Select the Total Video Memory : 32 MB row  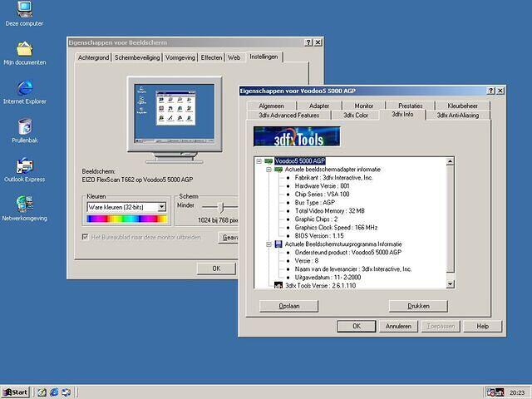tap(329, 210)
